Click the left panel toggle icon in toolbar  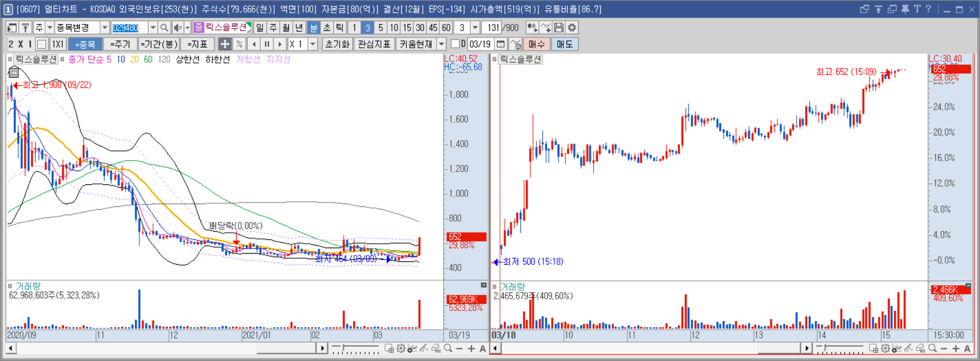(x=12, y=28)
